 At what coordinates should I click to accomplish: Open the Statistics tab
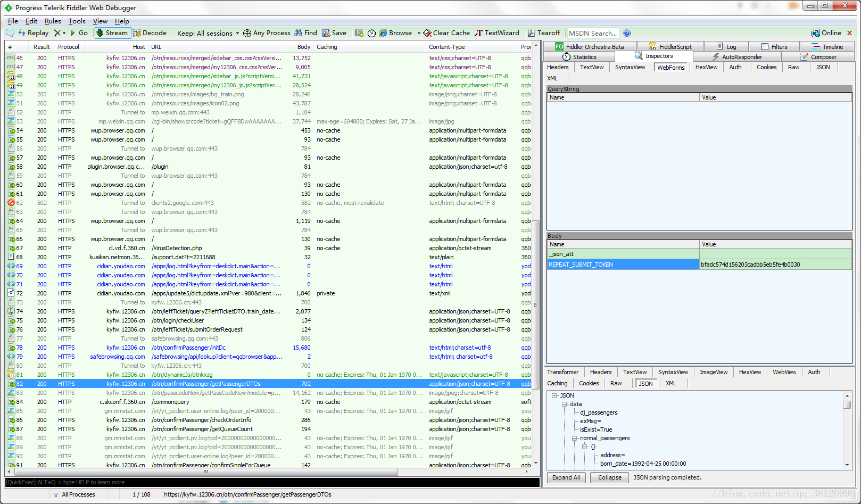tap(579, 57)
